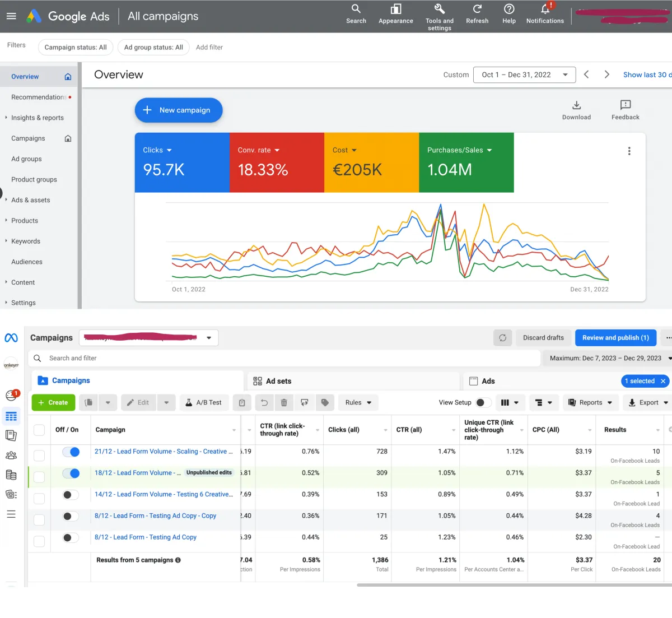Switch to the Ad sets tab

(x=278, y=381)
